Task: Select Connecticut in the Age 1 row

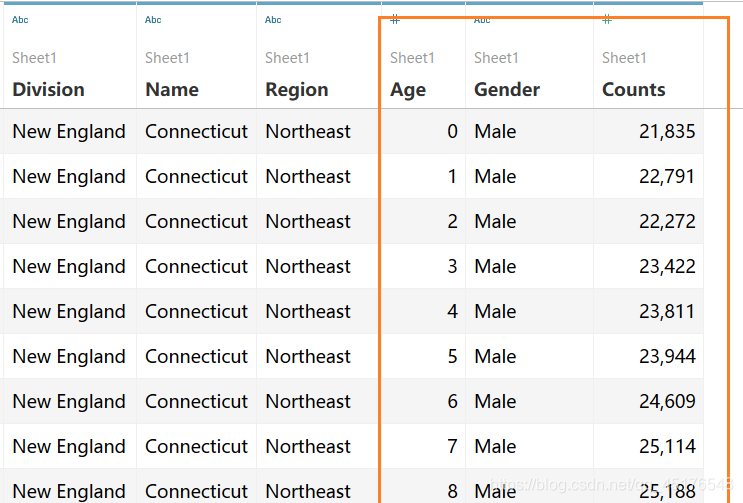Action: pyautogui.click(x=196, y=176)
